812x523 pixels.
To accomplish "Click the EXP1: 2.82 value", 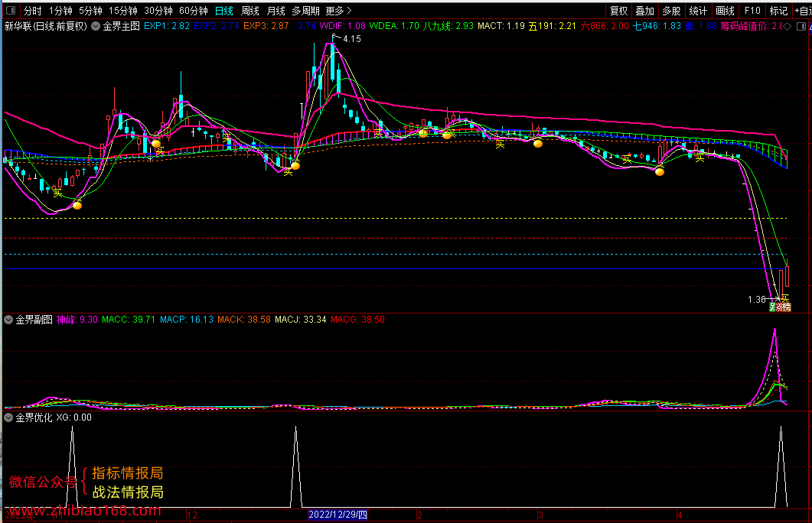I will (167, 26).
